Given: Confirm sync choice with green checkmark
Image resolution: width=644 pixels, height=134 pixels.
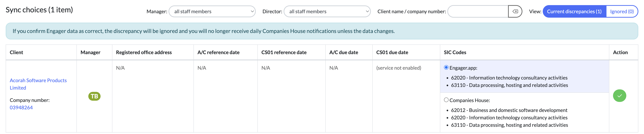Looking at the screenshot, I should click(619, 96).
